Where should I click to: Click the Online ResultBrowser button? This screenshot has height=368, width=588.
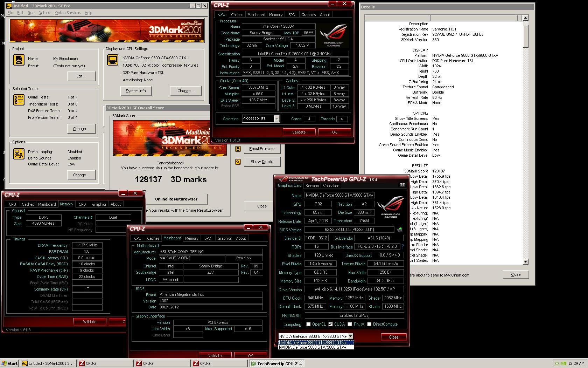click(x=176, y=199)
